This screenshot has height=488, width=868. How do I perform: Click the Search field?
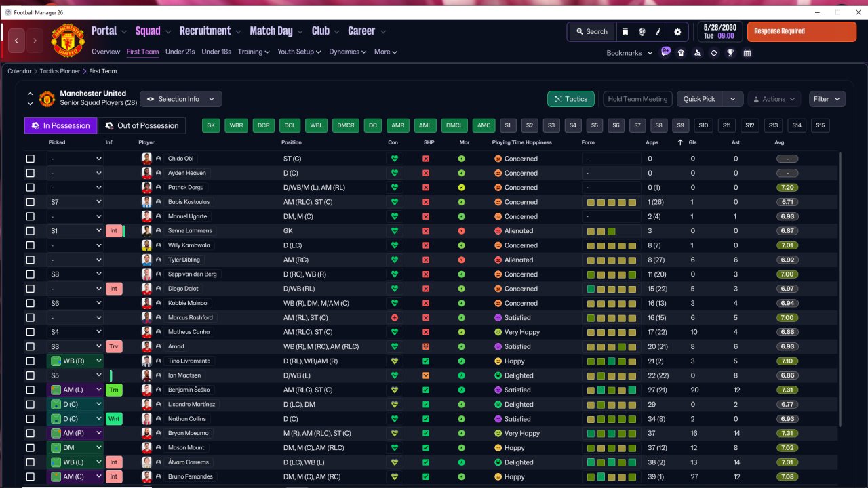pos(591,32)
